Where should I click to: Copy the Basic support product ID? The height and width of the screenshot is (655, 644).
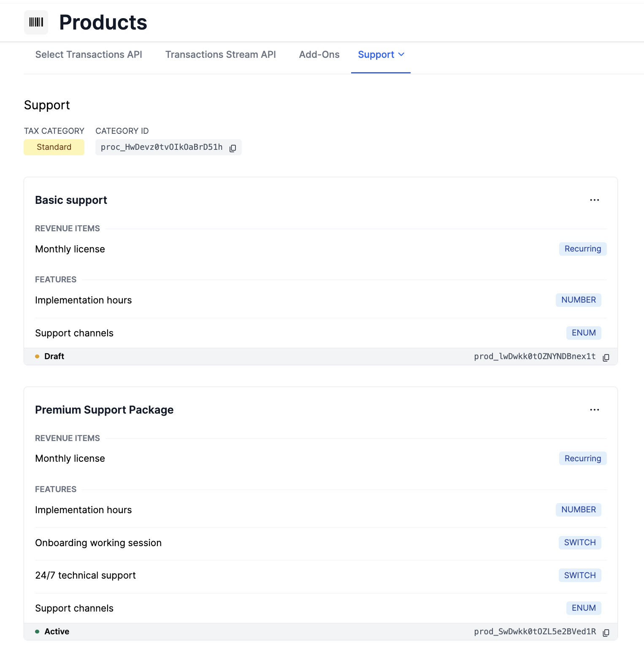coord(606,357)
